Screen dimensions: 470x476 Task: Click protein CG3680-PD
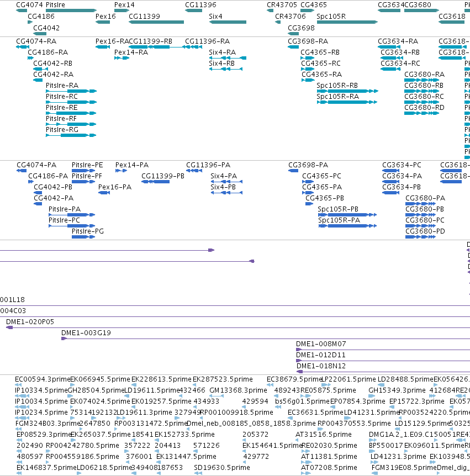coord(420,237)
